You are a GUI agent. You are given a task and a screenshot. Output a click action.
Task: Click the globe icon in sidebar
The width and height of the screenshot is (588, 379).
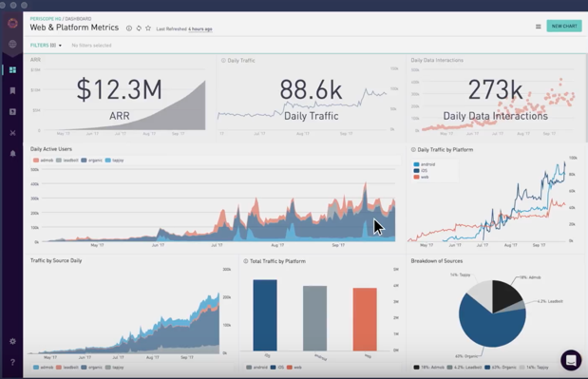[x=12, y=44]
